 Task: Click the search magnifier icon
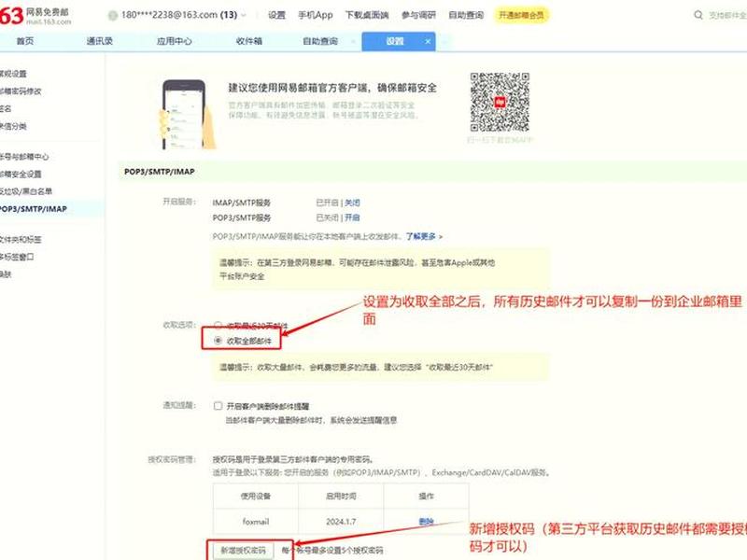[x=698, y=15]
